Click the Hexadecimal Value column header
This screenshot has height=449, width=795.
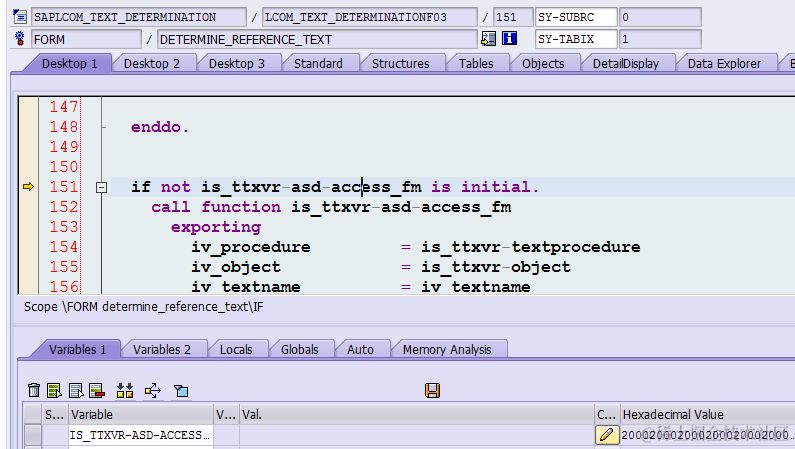[x=708, y=414]
